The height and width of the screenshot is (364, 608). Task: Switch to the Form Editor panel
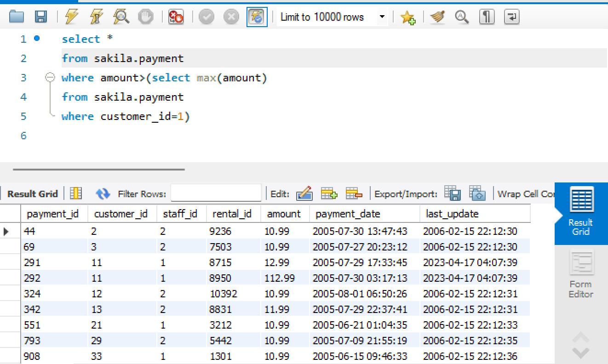click(x=580, y=274)
